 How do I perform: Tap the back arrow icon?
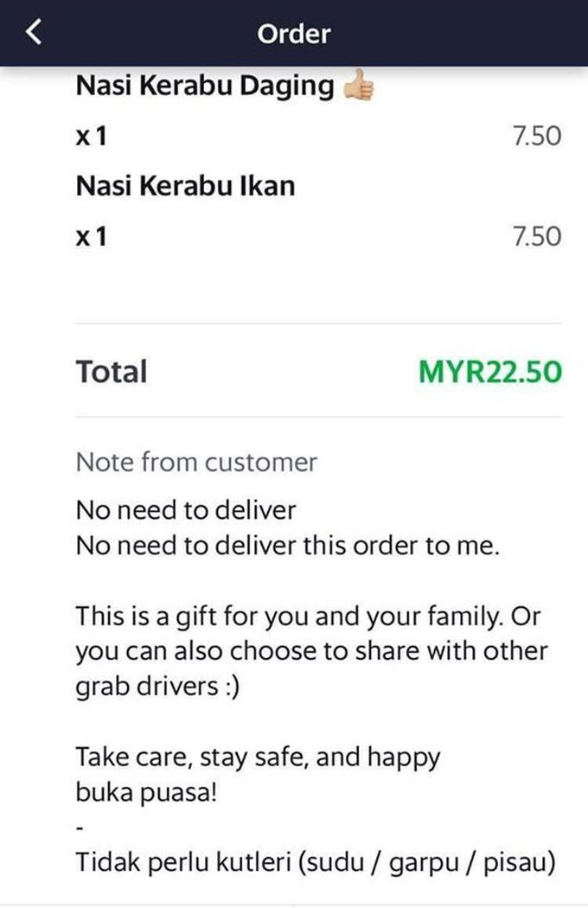pyautogui.click(x=34, y=32)
